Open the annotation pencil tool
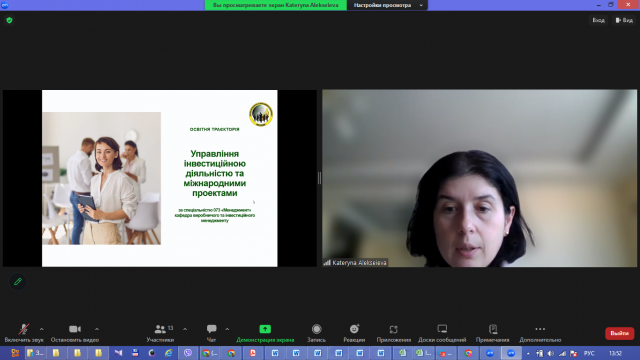Screen dimensions: 640x360 pos(18,281)
